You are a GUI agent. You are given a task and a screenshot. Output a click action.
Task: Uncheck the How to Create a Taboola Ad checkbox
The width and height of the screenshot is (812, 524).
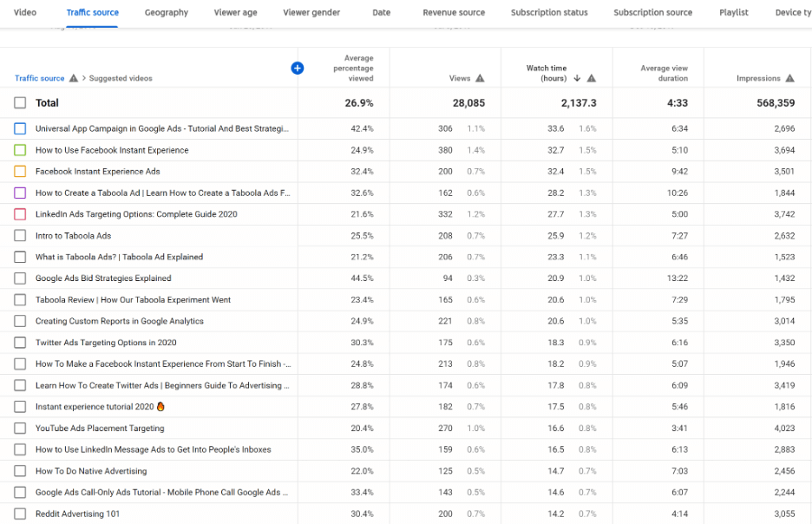(x=20, y=193)
